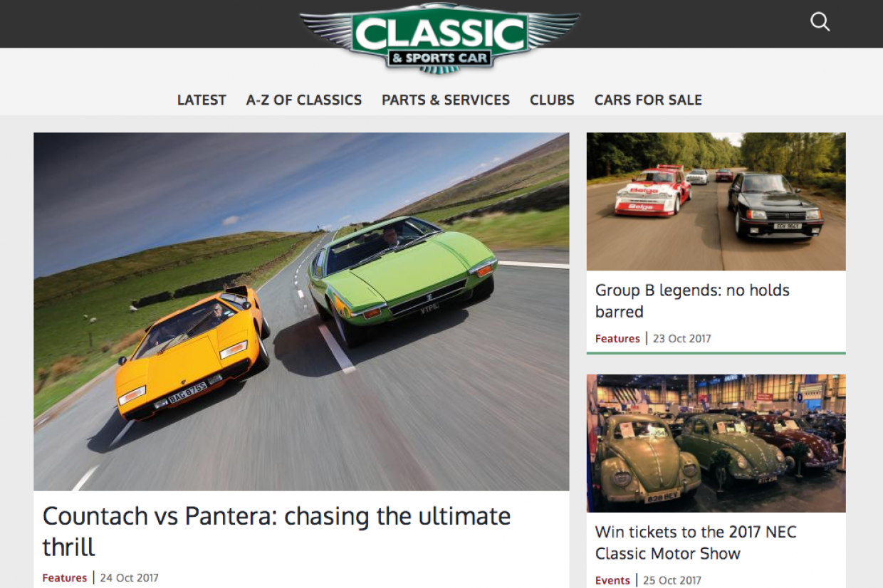883x588 pixels.
Task: Open the LATEST menu item
Action: tap(202, 100)
